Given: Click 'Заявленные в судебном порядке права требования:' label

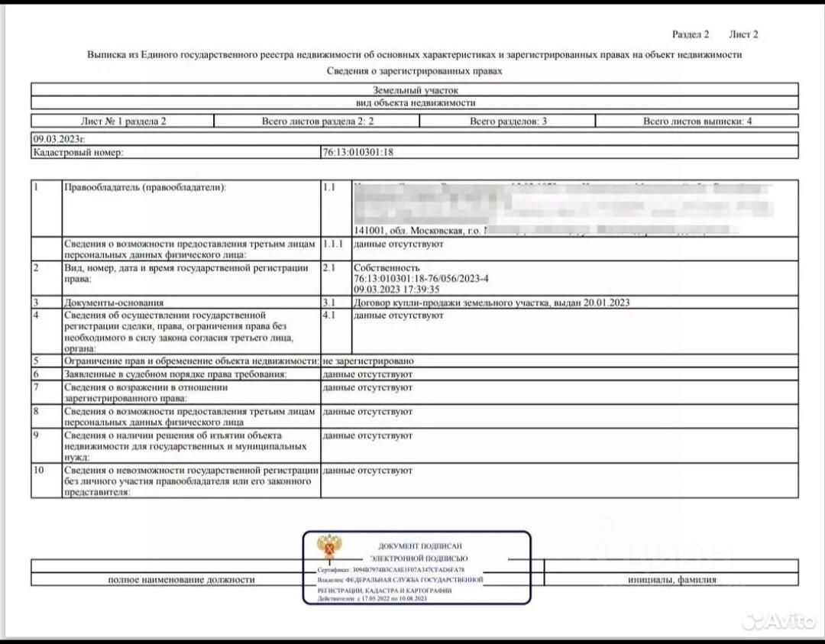Looking at the screenshot, I should [175, 374].
